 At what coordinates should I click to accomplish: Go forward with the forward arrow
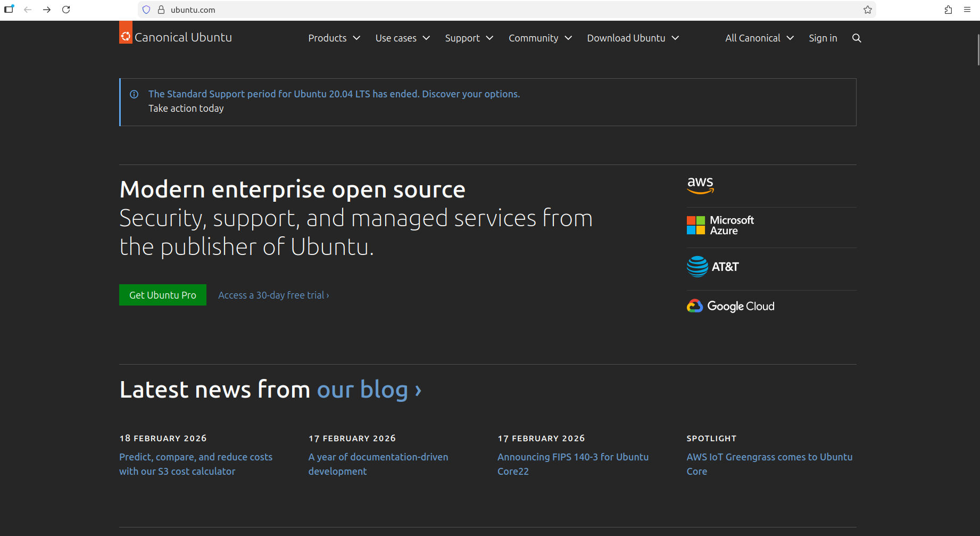[47, 10]
